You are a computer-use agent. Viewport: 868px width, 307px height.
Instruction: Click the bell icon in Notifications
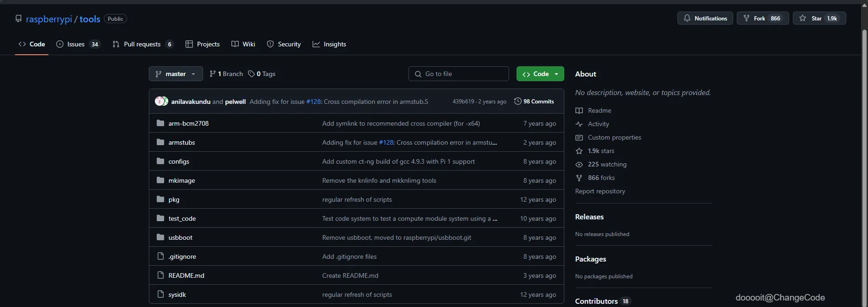[x=687, y=18]
